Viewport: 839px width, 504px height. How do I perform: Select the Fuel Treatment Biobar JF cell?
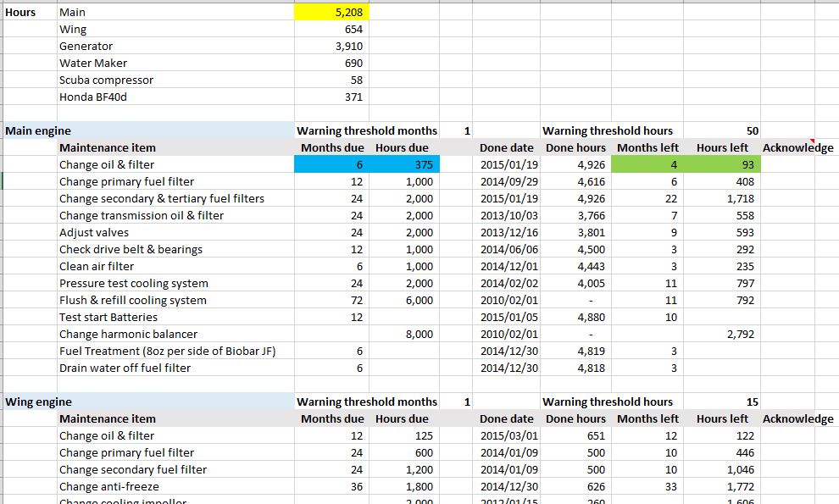(x=167, y=352)
